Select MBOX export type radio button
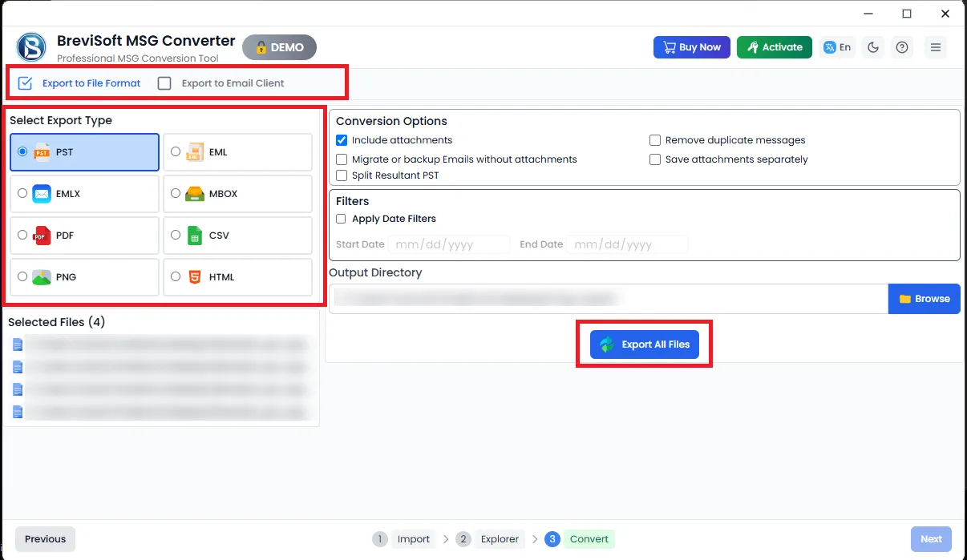This screenshot has width=967, height=560. (x=176, y=193)
